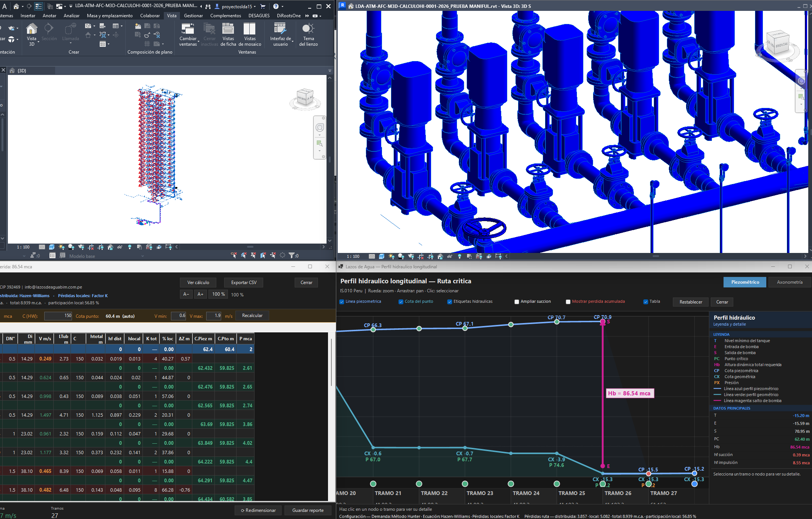Click the Guardar reporte button

click(308, 510)
